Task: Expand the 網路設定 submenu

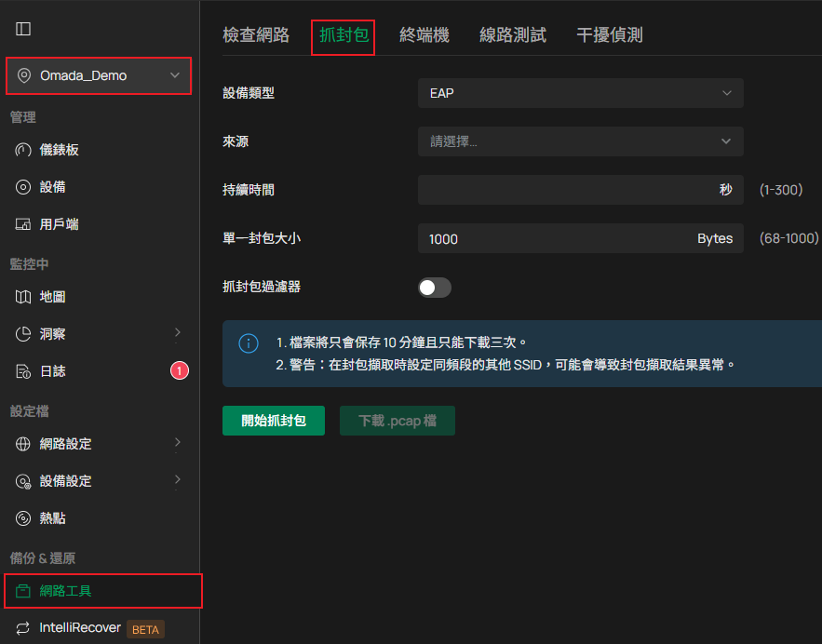Action: [177, 444]
